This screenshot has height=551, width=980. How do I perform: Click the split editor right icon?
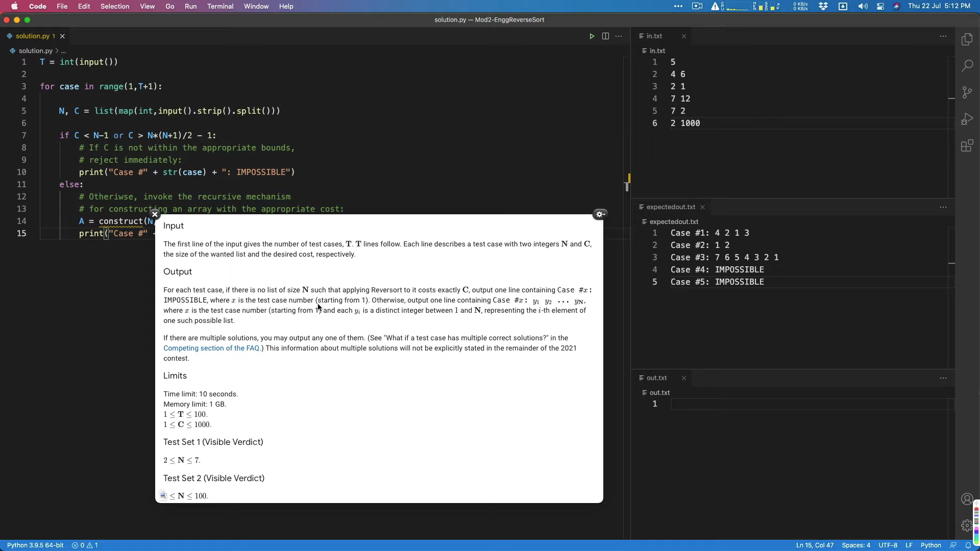605,36
